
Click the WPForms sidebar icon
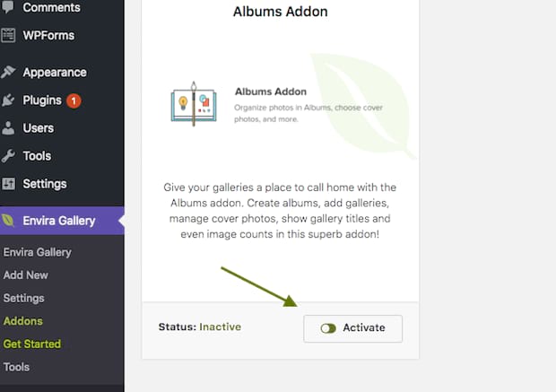coord(9,36)
